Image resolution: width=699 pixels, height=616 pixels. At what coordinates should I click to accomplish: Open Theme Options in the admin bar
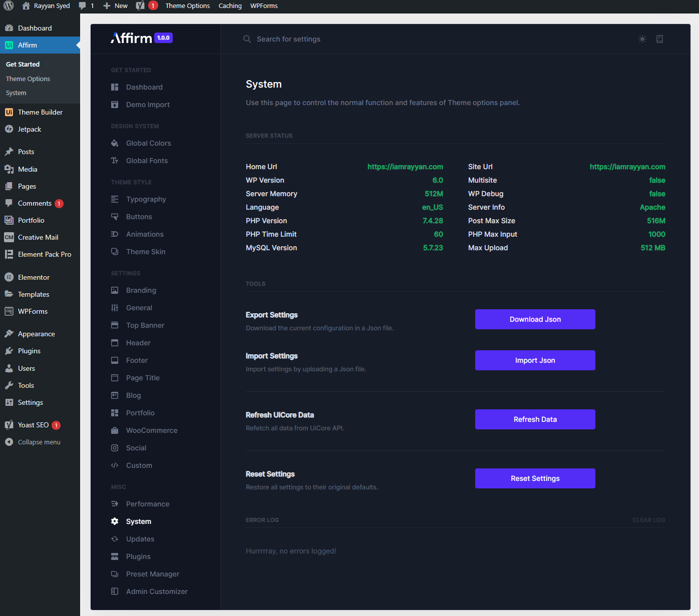(188, 6)
